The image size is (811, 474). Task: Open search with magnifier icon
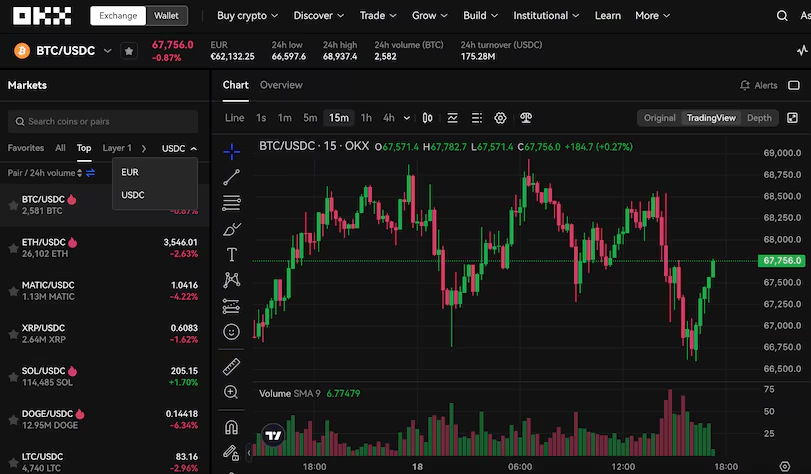(x=782, y=16)
